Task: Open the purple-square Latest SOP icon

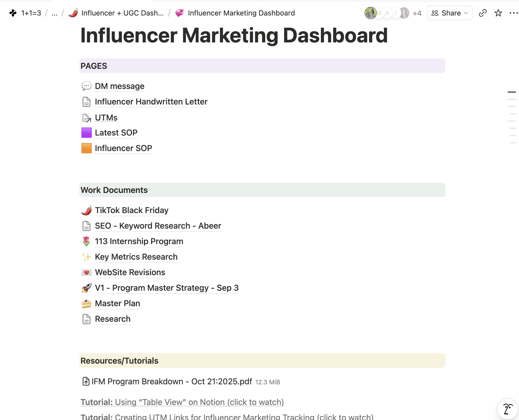Action: 86,133
